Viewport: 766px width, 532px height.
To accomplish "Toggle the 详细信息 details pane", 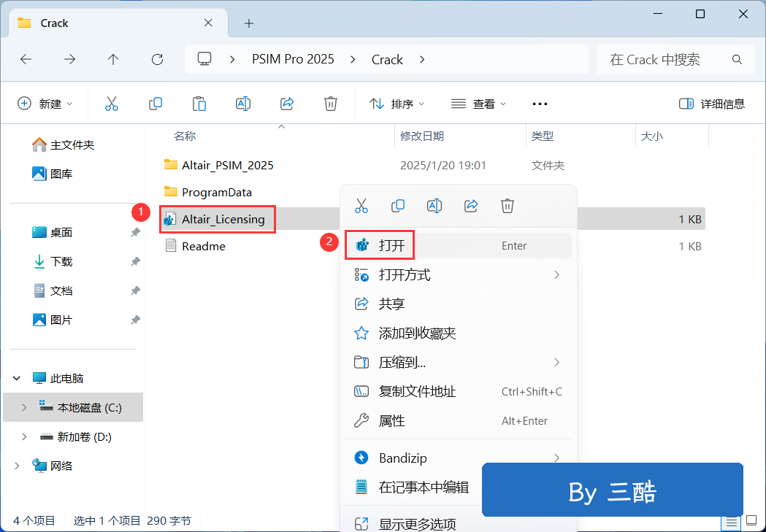I will pos(712,104).
